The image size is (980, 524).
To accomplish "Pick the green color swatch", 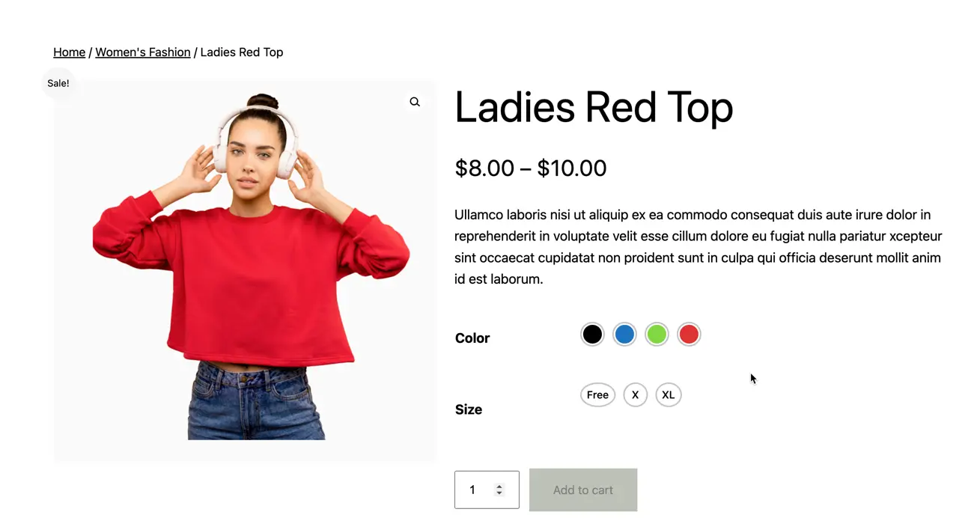I will (657, 334).
